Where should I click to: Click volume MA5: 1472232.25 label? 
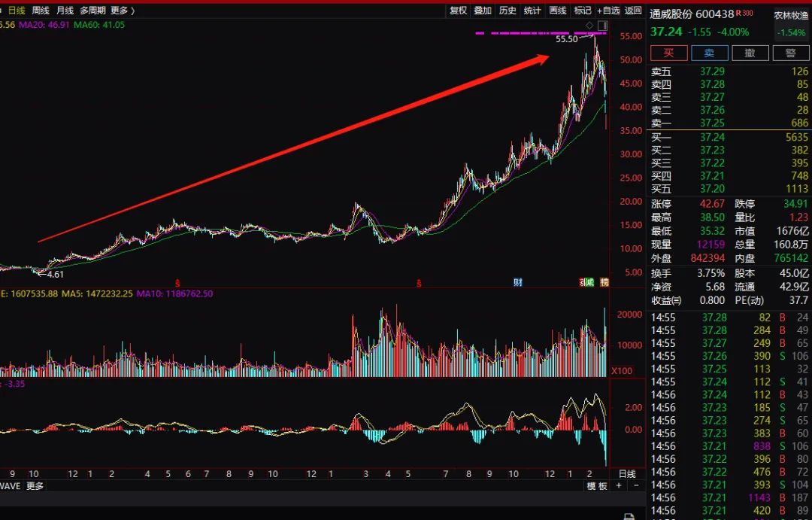[x=97, y=293]
